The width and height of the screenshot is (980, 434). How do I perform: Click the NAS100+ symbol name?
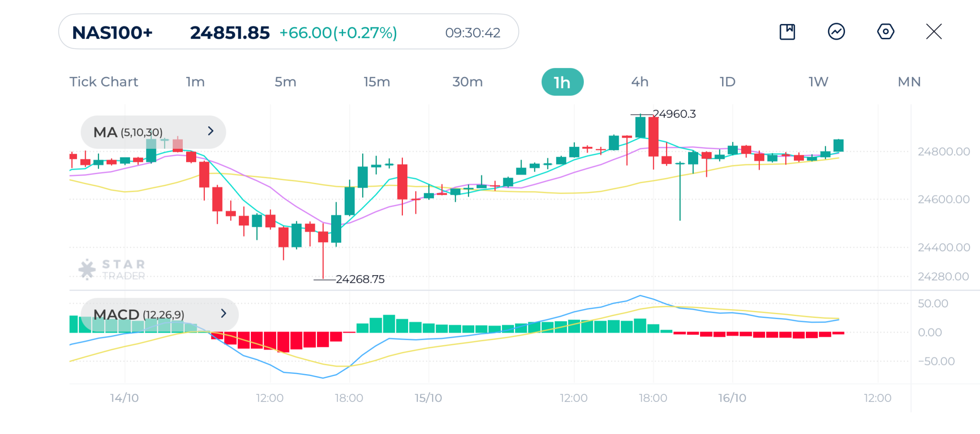(112, 33)
